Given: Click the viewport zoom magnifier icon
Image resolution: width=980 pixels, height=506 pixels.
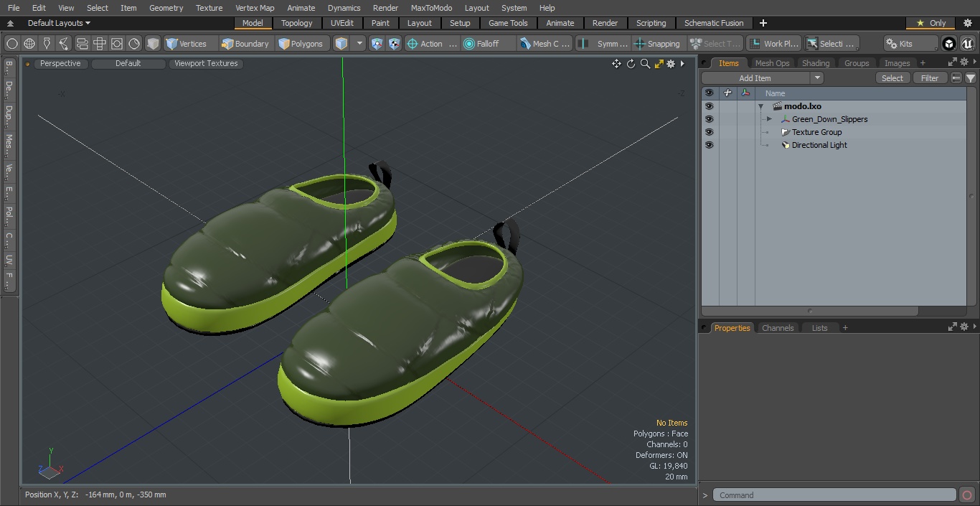Looking at the screenshot, I should pyautogui.click(x=645, y=64).
